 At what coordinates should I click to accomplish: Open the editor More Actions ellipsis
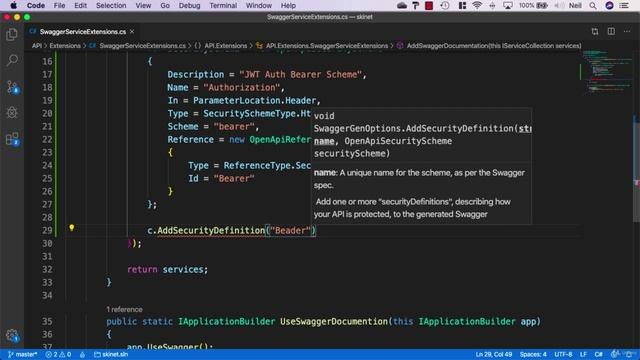point(627,31)
